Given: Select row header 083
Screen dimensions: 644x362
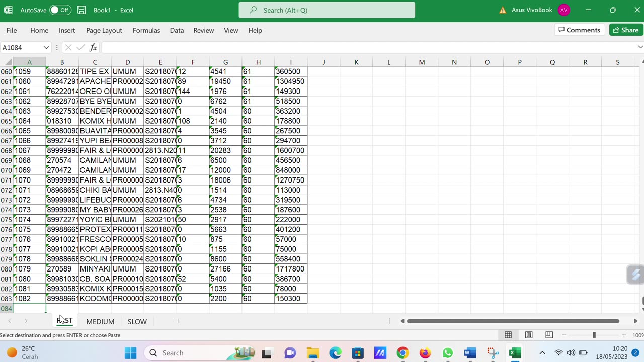Looking at the screenshot, I should (x=6, y=299).
